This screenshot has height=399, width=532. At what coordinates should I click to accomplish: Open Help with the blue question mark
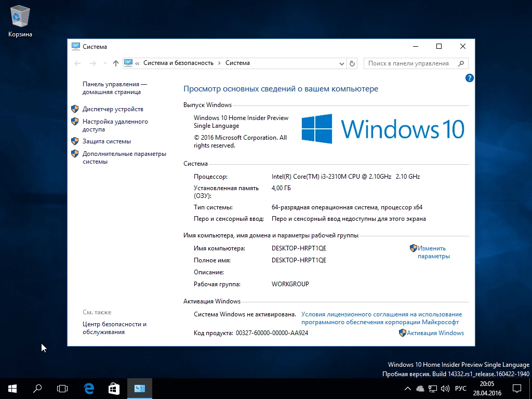point(469,78)
